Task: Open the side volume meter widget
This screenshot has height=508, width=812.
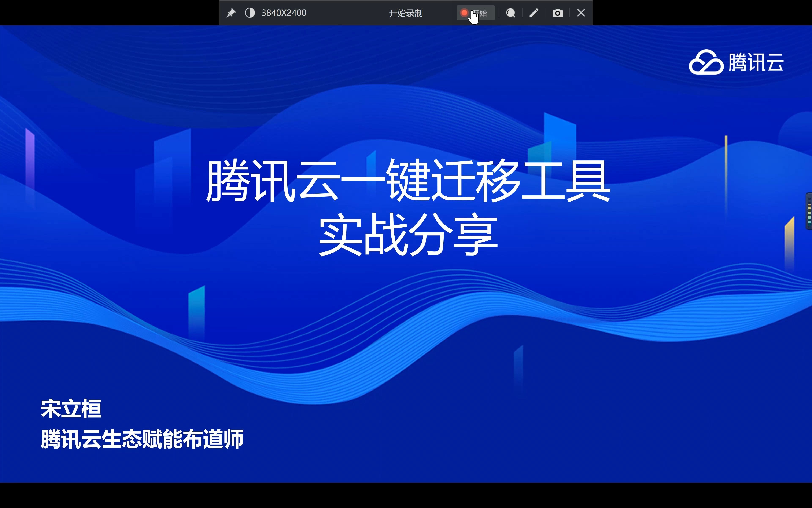Action: [x=809, y=211]
